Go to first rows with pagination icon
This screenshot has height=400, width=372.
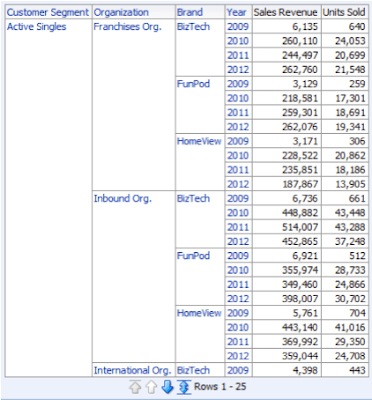click(135, 387)
